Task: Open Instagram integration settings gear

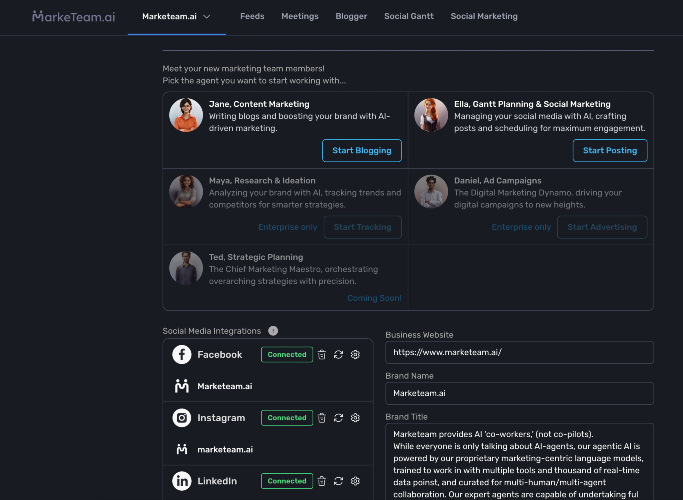Action: (355, 418)
